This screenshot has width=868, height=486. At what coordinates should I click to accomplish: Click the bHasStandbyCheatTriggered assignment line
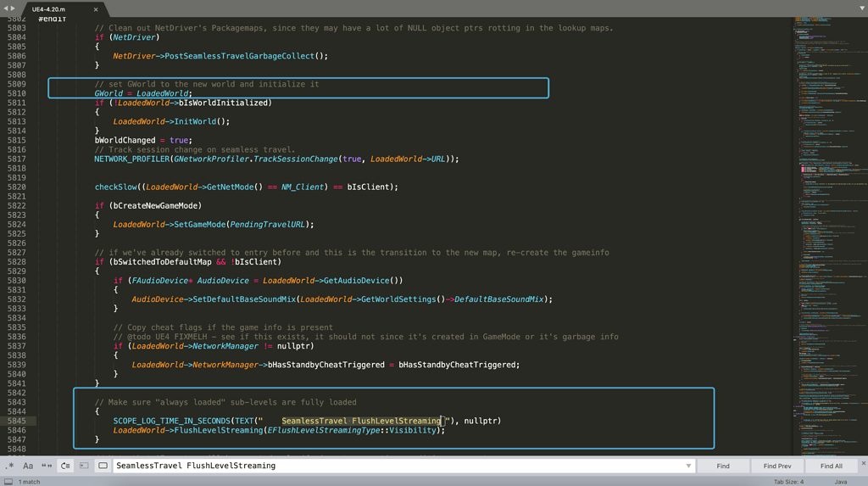325,365
